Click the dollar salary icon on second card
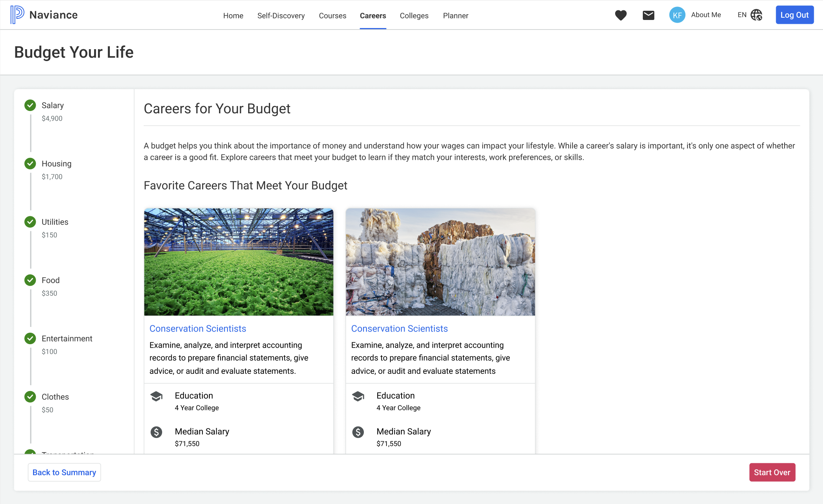 pyautogui.click(x=358, y=432)
